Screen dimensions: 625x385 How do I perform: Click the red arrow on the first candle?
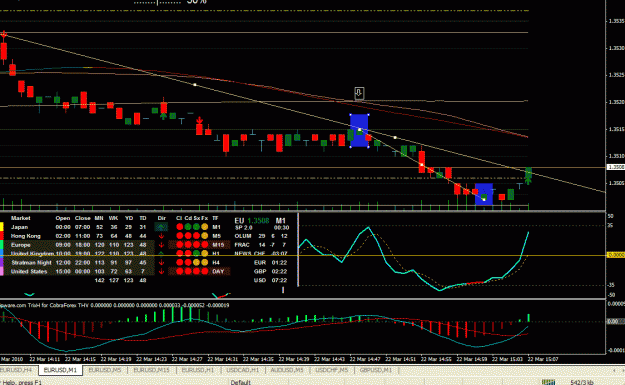4,35
